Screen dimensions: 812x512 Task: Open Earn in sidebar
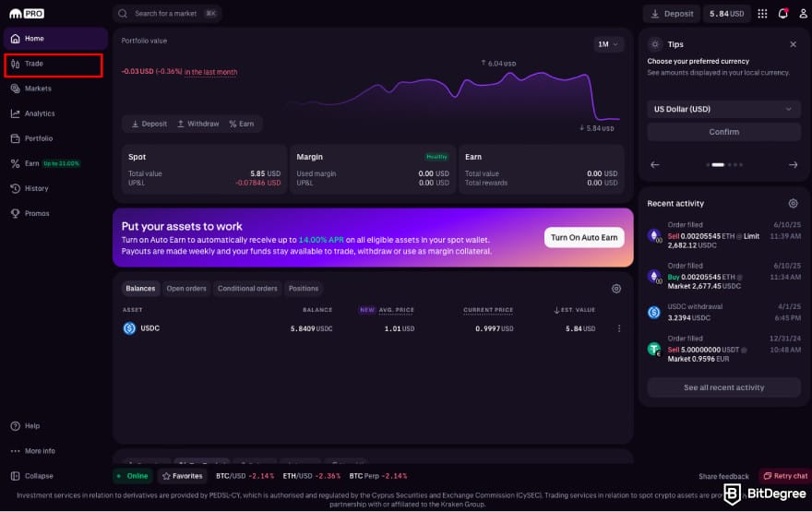(x=55, y=163)
